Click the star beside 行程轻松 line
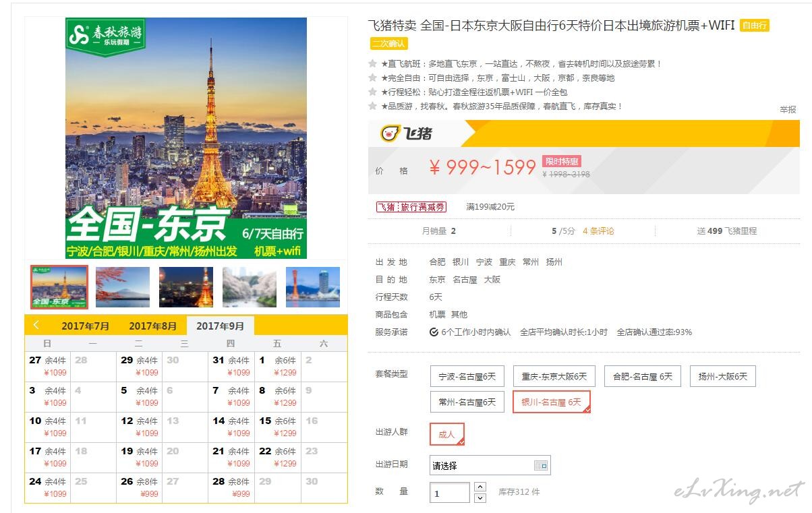Screen dimensions: 812x513 (372, 92)
